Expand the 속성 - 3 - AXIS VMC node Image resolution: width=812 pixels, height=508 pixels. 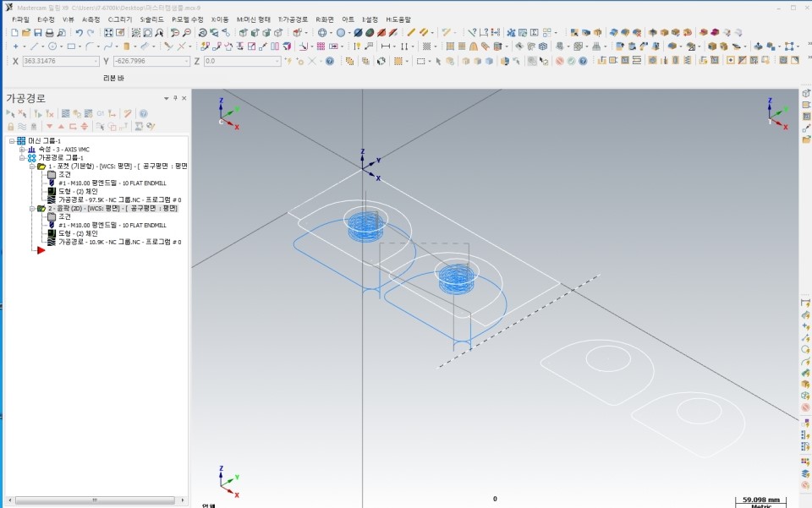pos(22,149)
